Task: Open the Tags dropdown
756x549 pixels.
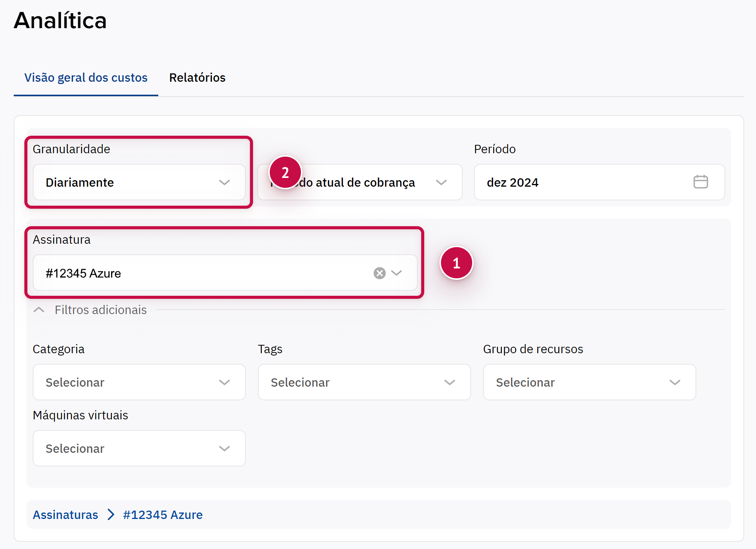Action: 364,382
